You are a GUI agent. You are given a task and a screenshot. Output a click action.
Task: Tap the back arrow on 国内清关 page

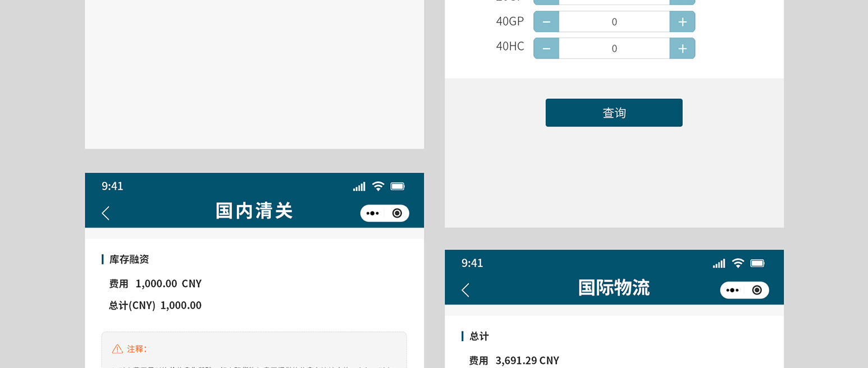106,213
